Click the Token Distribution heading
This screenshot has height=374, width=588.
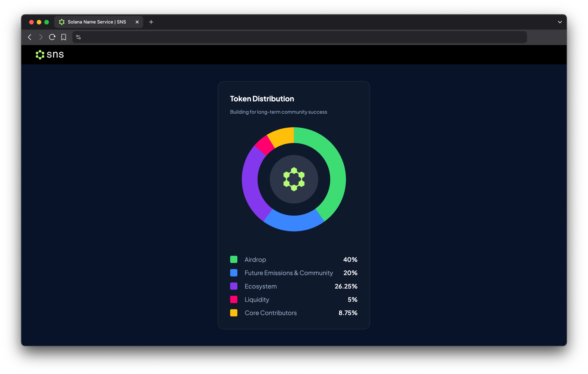point(262,99)
